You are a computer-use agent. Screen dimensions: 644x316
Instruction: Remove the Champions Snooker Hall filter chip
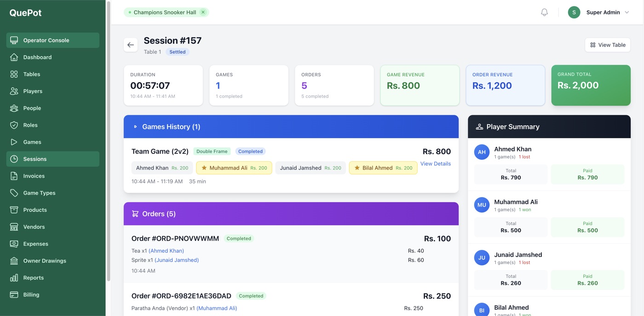(203, 12)
